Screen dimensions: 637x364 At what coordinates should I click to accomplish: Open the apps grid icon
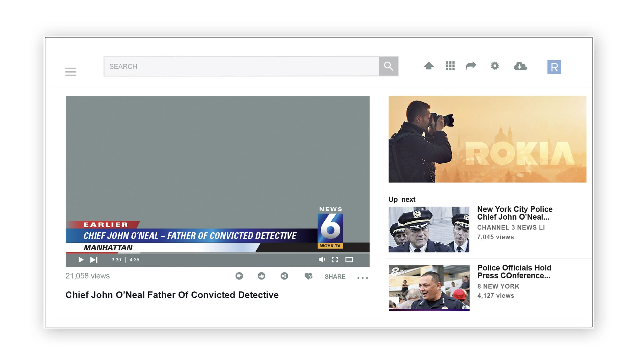coord(450,66)
